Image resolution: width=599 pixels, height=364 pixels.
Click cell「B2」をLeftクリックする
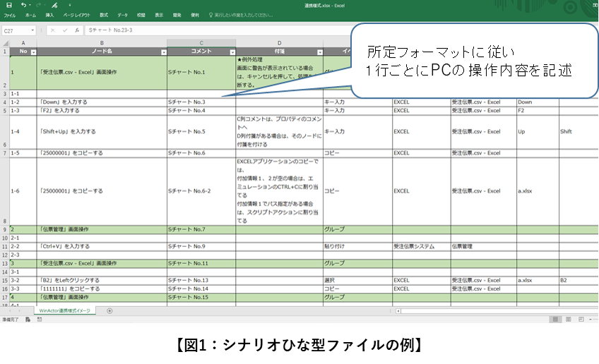pos(102,281)
